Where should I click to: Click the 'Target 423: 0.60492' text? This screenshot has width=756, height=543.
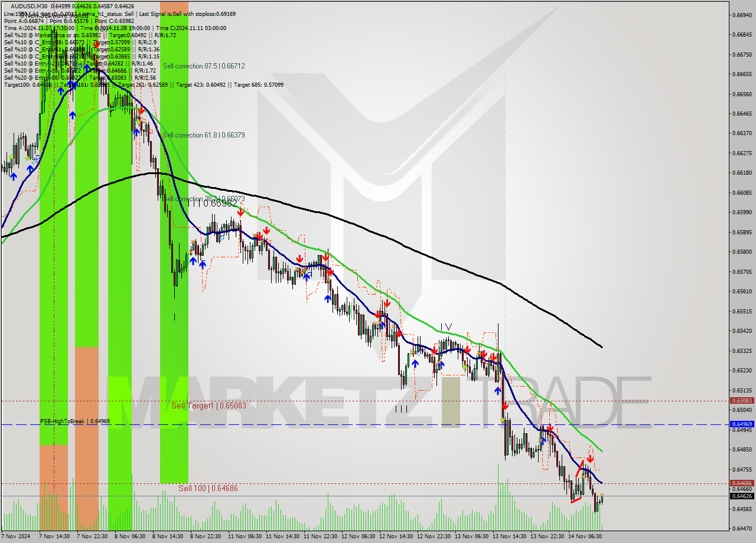click(x=204, y=84)
